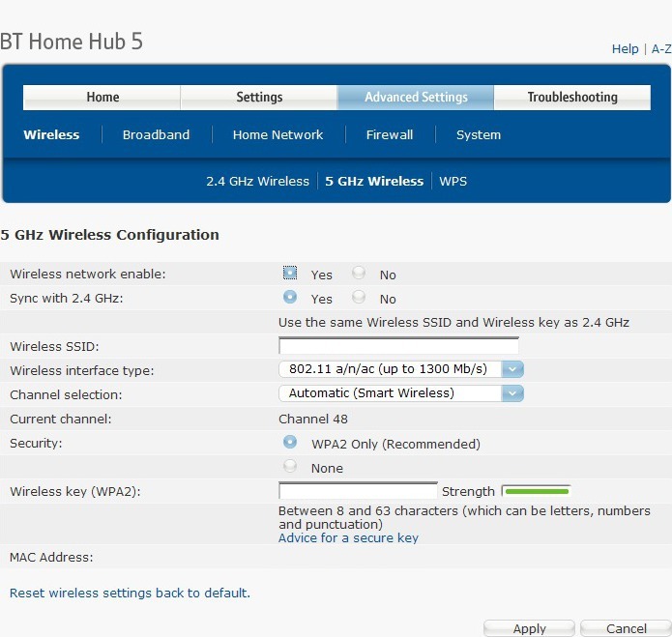Open the Wireless submenu
672x637 pixels.
coord(51,134)
